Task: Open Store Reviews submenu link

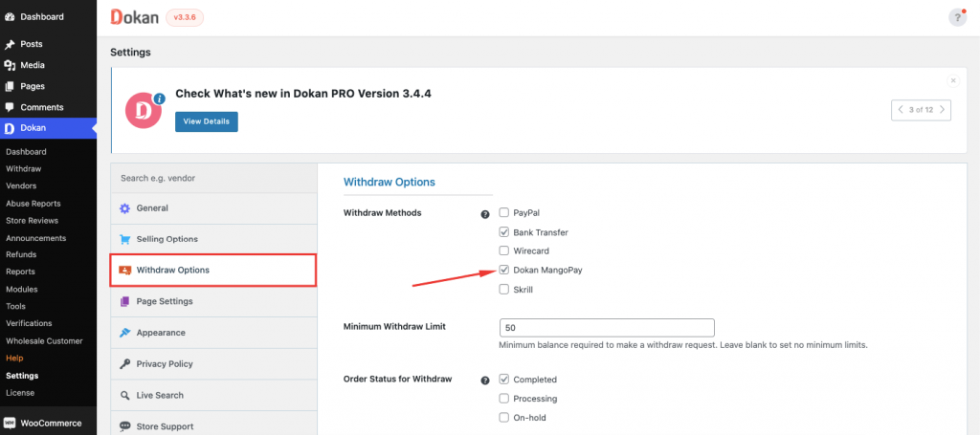Action: pyautogui.click(x=32, y=220)
